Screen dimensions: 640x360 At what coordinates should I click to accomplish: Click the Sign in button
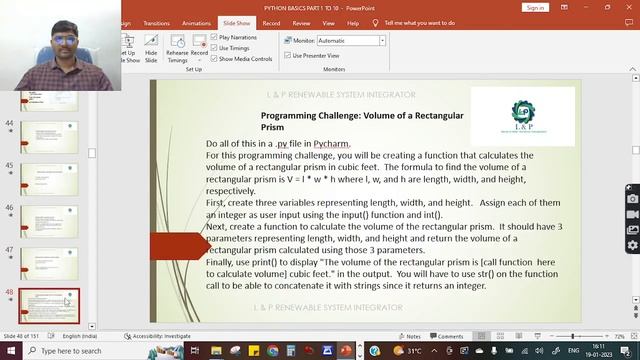535,8
